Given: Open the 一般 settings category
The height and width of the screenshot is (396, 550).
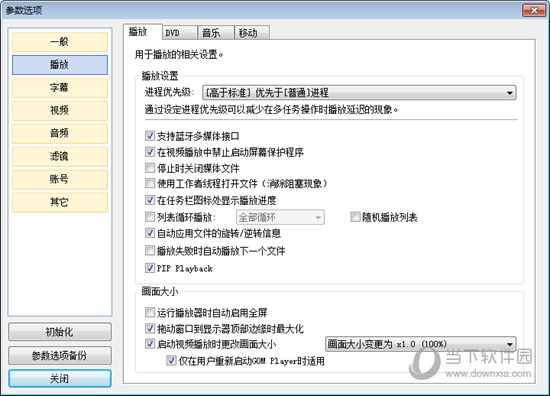Looking at the screenshot, I should point(60,42).
